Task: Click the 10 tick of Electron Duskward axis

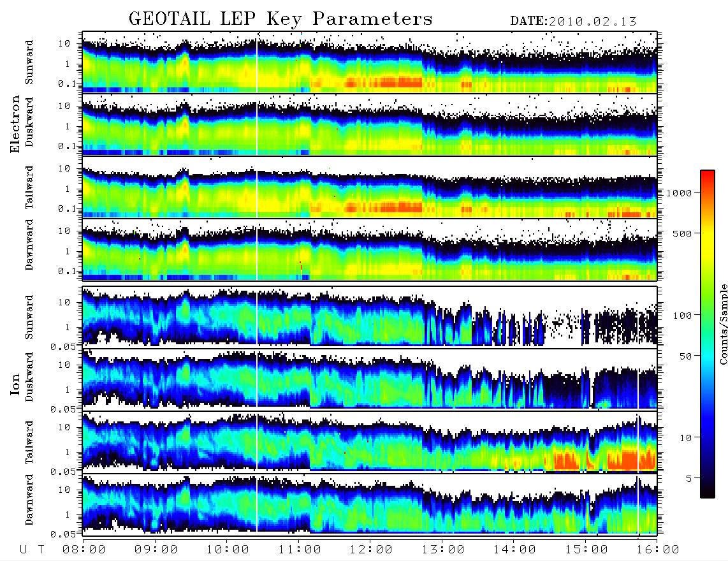Action: [64, 106]
